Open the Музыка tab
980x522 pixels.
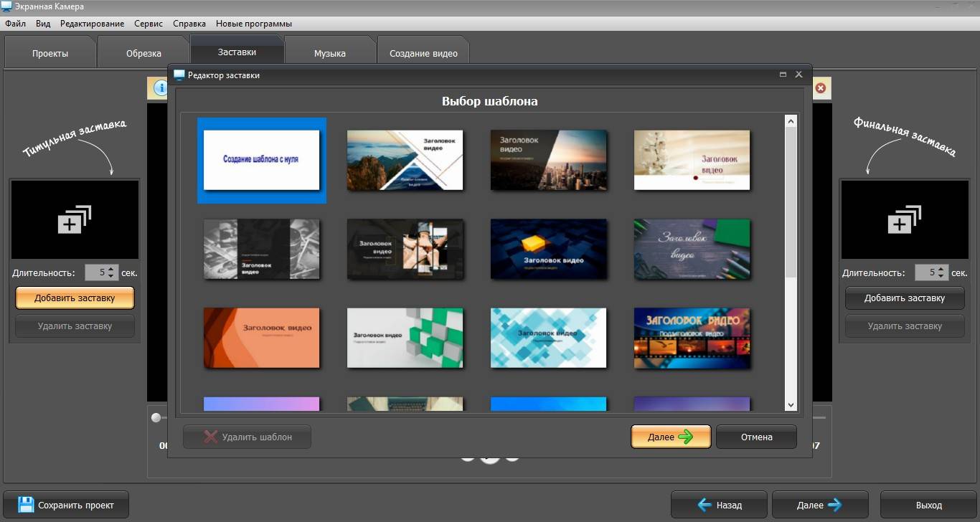point(329,53)
